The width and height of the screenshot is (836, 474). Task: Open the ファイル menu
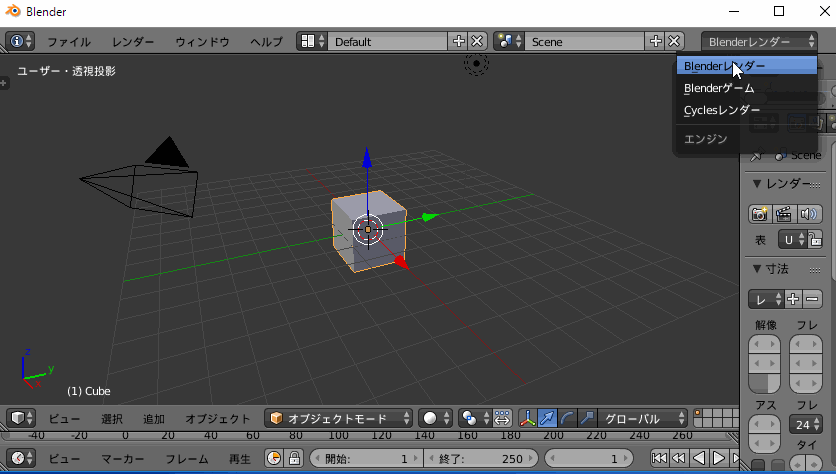(x=69, y=42)
